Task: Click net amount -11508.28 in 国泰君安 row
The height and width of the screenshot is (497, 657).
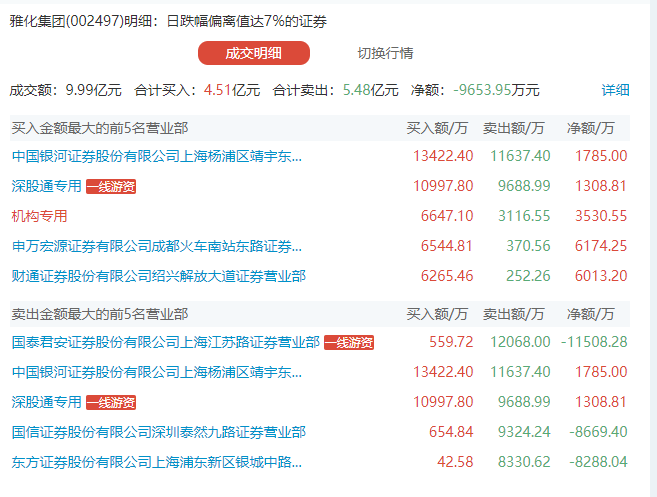Action: [x=594, y=342]
